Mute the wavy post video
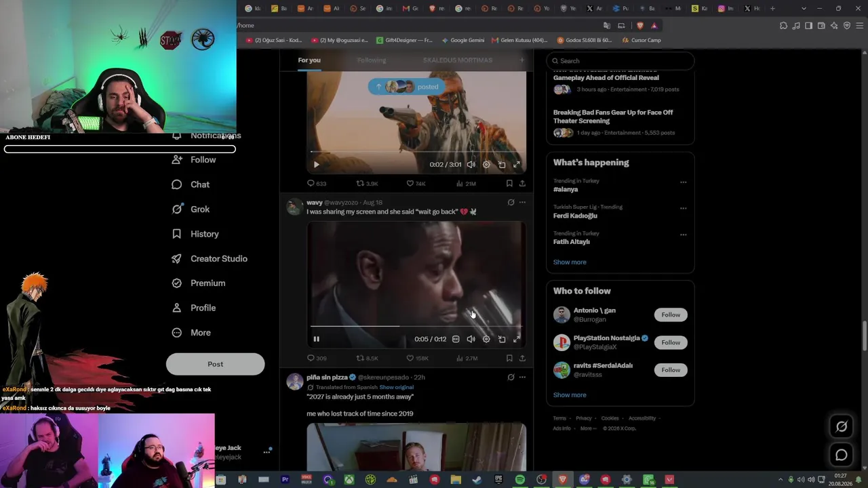 pyautogui.click(x=471, y=339)
